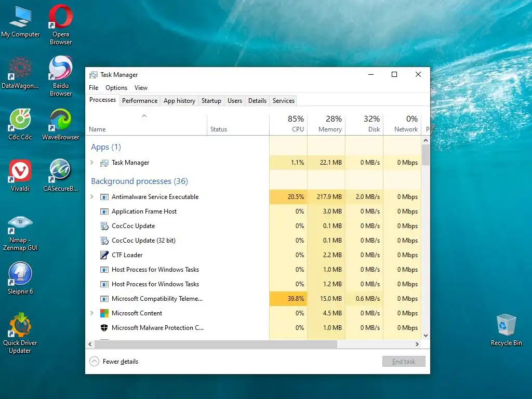The width and height of the screenshot is (532, 399).
Task: Select the Quick Driver Updater shortcut
Action: click(x=20, y=333)
